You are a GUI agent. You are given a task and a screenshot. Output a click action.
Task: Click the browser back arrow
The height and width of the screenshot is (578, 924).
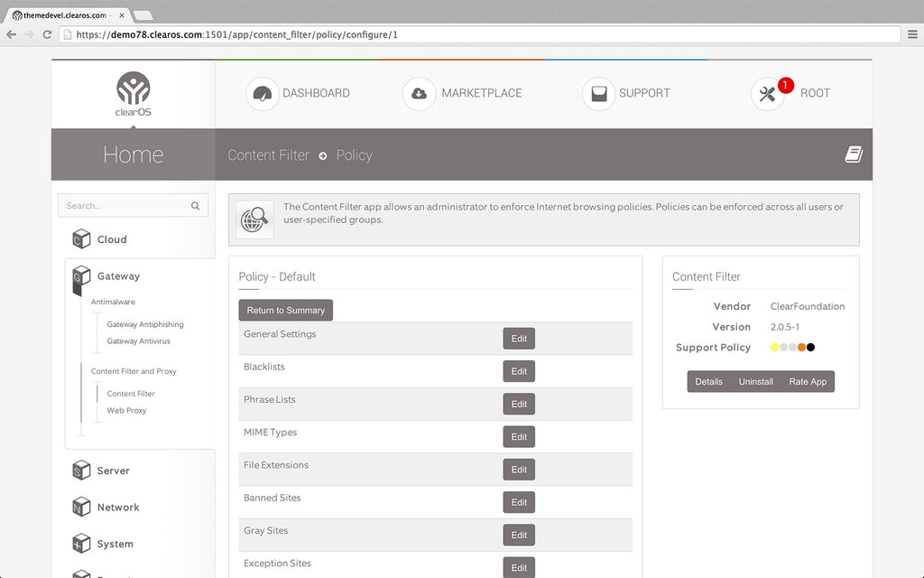(x=11, y=34)
